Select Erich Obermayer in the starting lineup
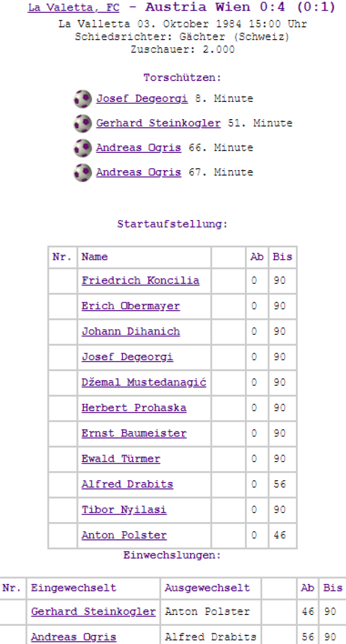346x644 pixels. [x=131, y=306]
